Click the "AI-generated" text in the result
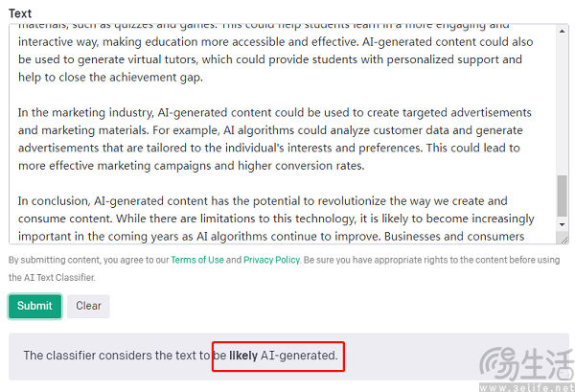 tap(299, 356)
